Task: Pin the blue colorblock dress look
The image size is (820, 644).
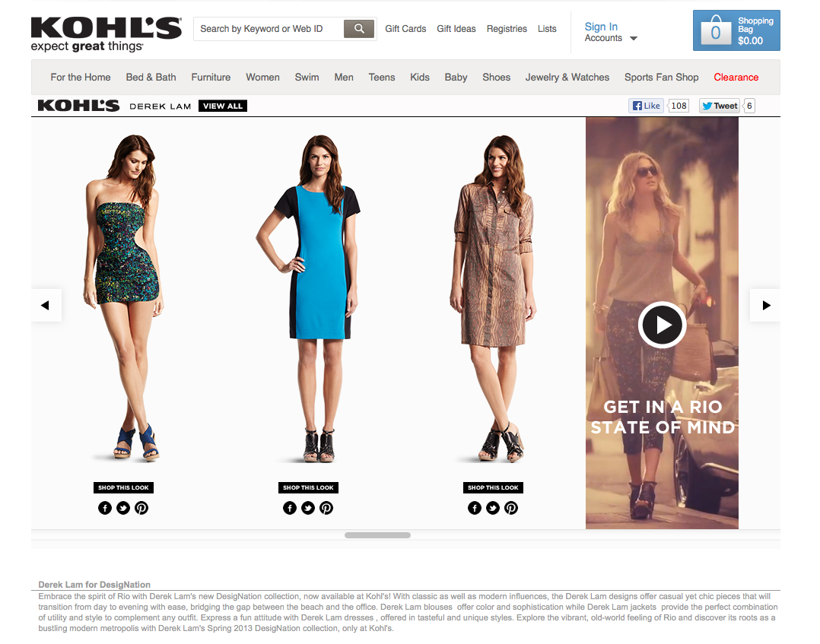Action: click(326, 508)
